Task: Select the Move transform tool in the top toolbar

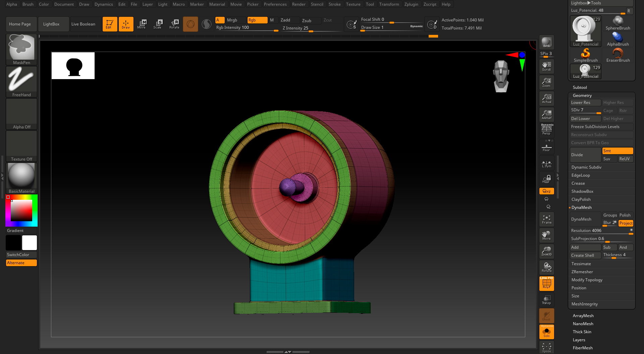Action: [142, 24]
